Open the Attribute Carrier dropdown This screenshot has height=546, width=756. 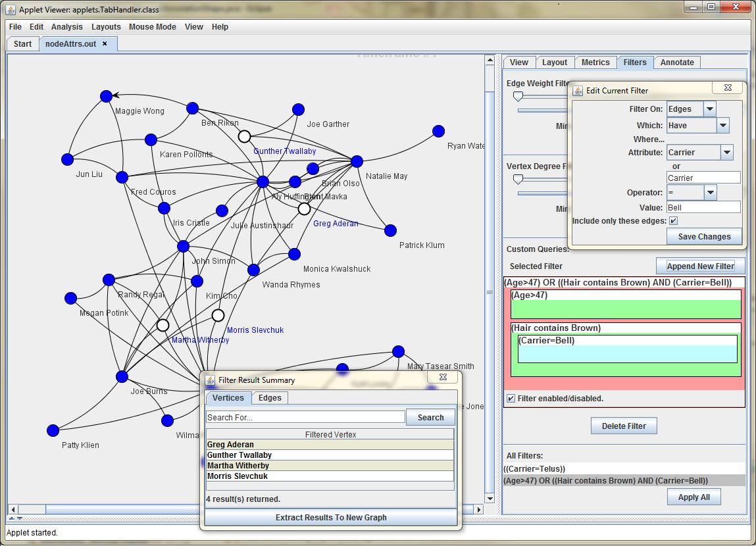[727, 152]
